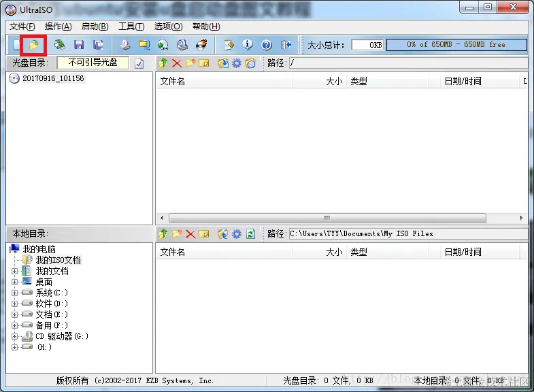Image resolution: width=534 pixels, height=392 pixels.
Task: Select 系统 (C:) drive label
Action: [52, 293]
